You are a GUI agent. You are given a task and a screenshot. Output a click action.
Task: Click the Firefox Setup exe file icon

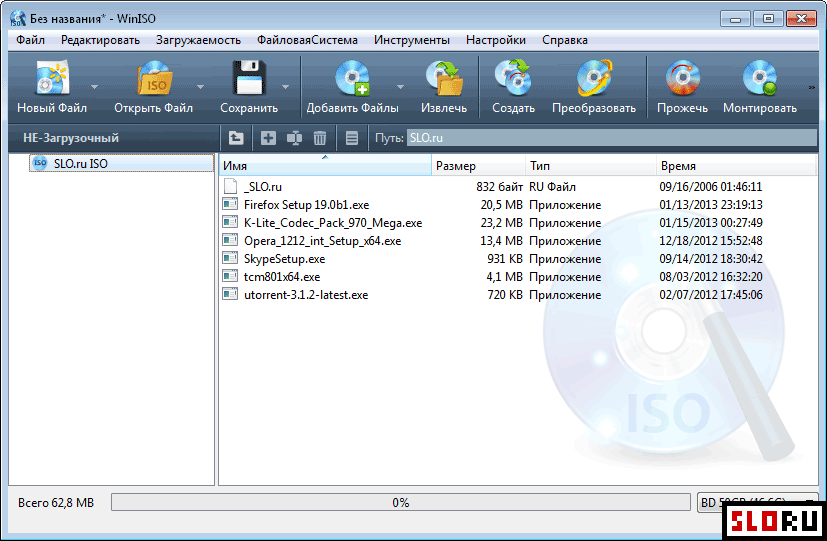click(230, 205)
